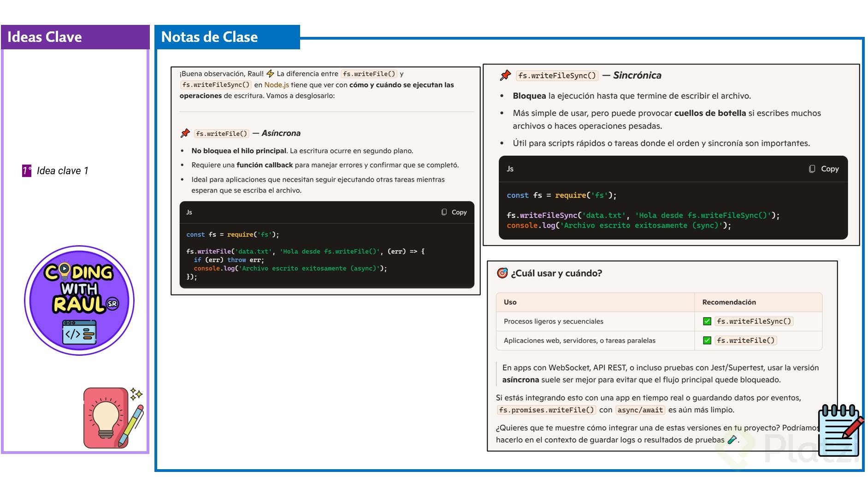868x477 pixels.
Task: Click the 'Uso' table column header
Action: point(510,302)
